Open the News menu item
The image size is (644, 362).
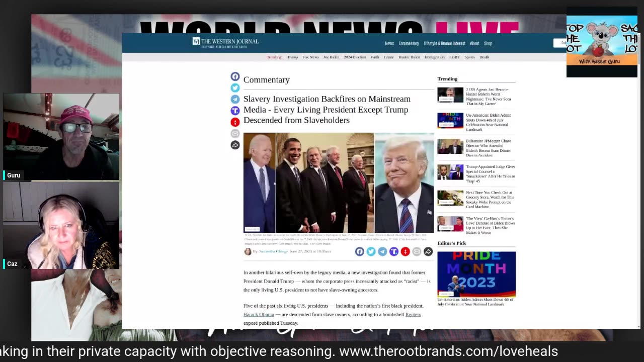pyautogui.click(x=389, y=43)
